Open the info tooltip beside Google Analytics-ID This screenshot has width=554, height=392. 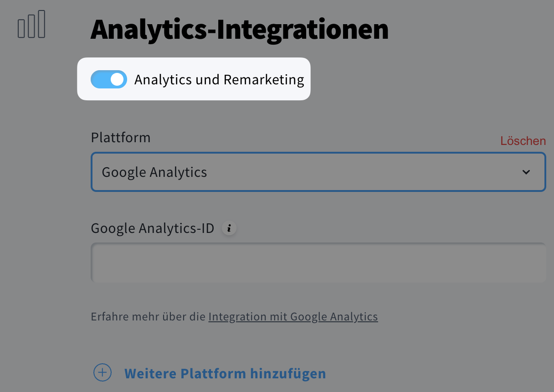229,228
